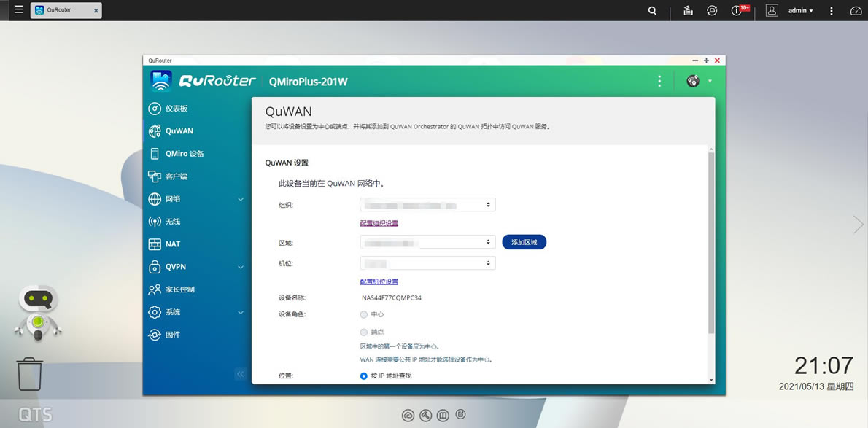Click the QuWAN settings panel scrollbar
Image resolution: width=868 pixels, height=428 pixels.
tap(710, 244)
